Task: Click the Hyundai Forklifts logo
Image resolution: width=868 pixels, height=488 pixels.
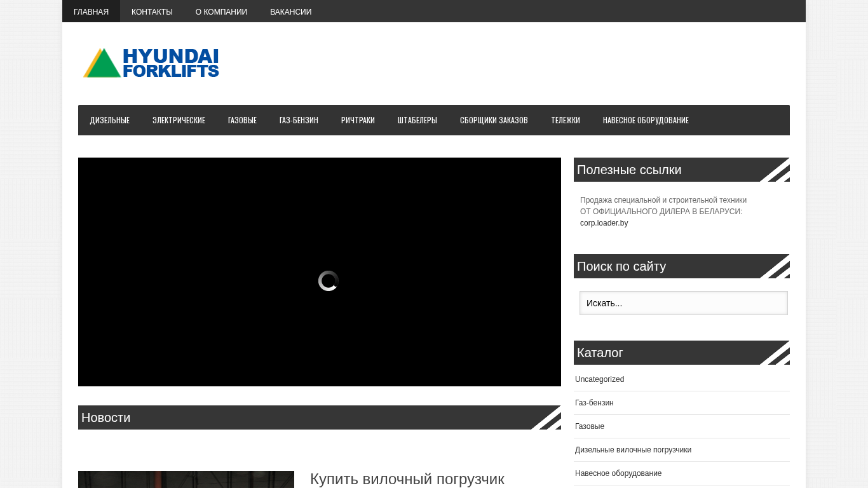Action: coord(151,63)
